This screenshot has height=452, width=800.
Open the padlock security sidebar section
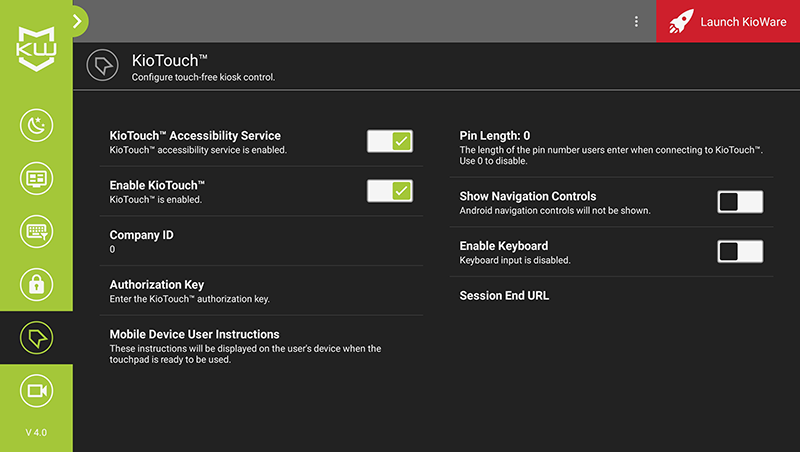(36, 284)
